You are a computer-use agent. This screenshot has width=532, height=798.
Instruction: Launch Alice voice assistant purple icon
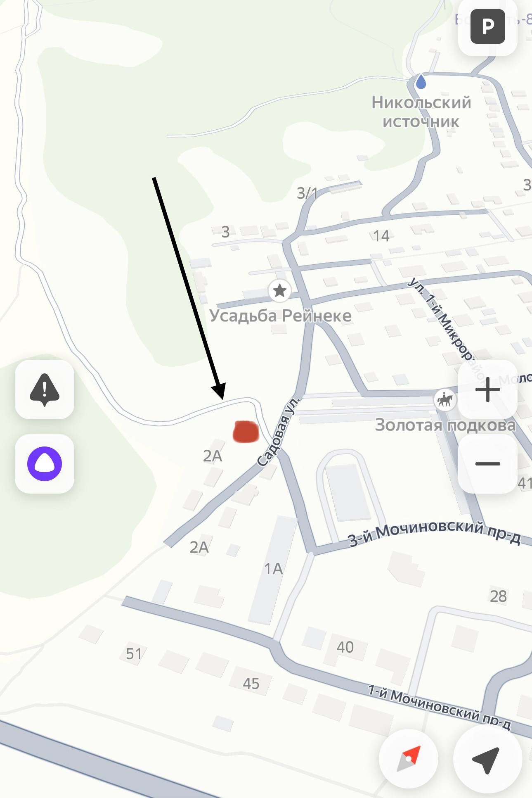[x=45, y=464]
